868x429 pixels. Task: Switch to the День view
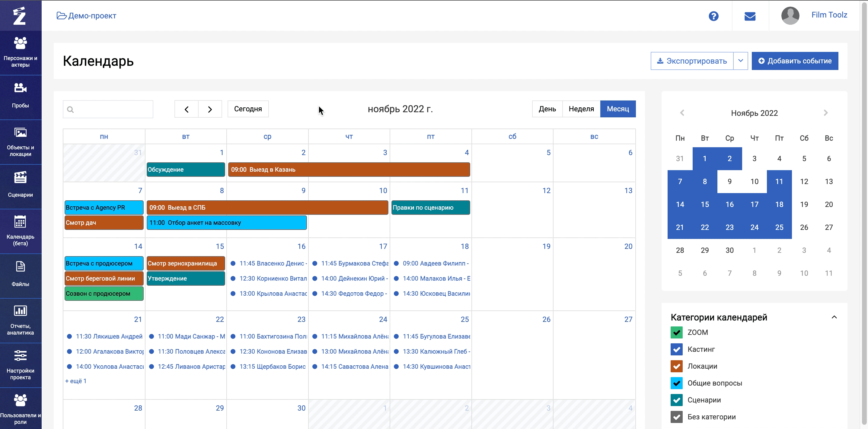coord(547,109)
